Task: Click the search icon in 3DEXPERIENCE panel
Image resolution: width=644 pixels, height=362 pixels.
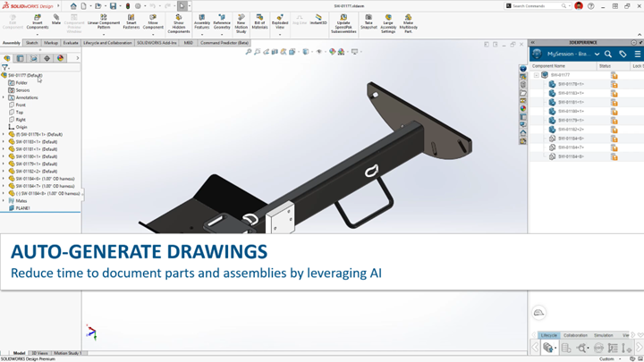Action: (x=608, y=54)
